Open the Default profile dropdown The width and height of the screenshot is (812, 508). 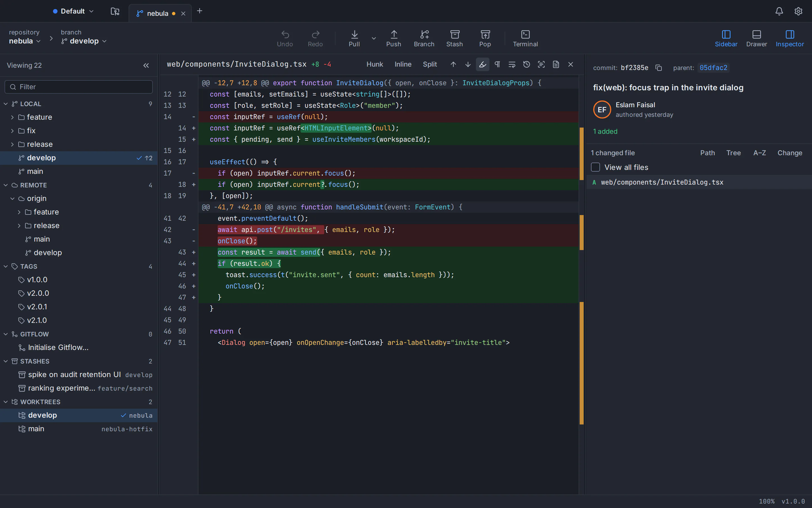pyautogui.click(x=73, y=11)
